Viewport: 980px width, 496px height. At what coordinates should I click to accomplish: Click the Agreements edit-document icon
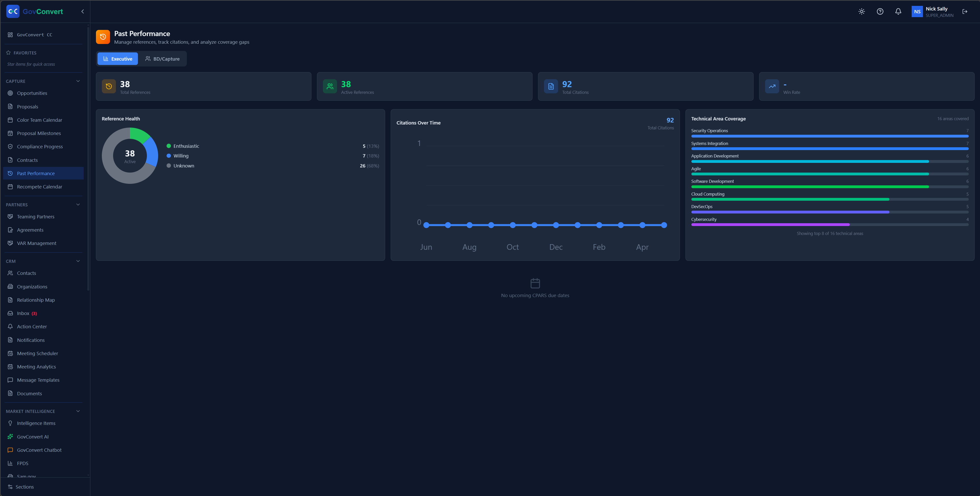[x=10, y=230]
